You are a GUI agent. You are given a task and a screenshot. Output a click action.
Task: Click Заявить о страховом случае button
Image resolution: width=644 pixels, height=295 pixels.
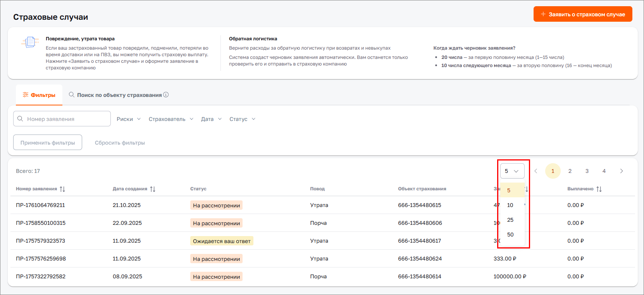point(583,14)
